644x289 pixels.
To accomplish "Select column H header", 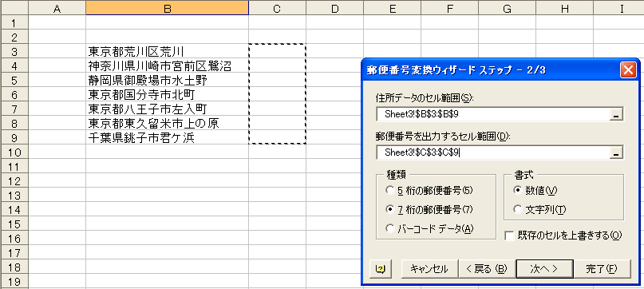I will click(565, 9).
